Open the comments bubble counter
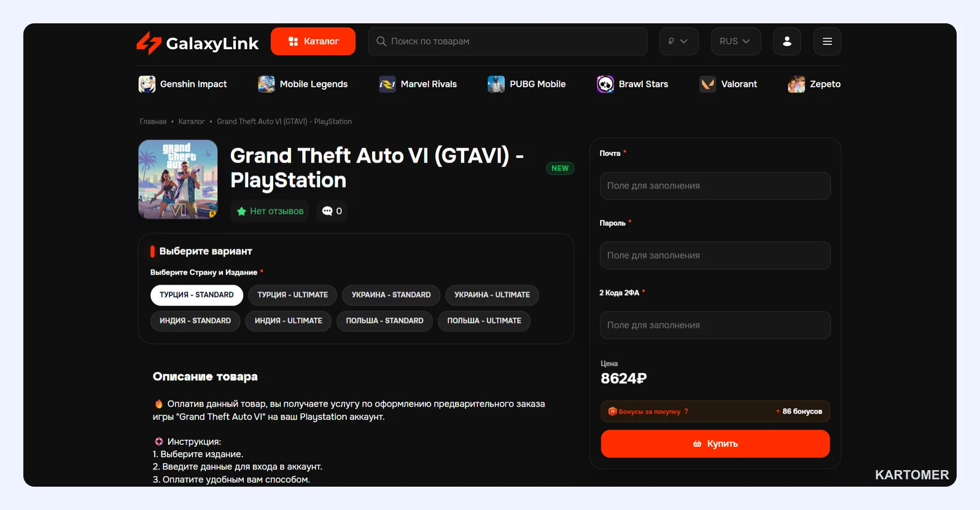980x510 pixels. (332, 211)
